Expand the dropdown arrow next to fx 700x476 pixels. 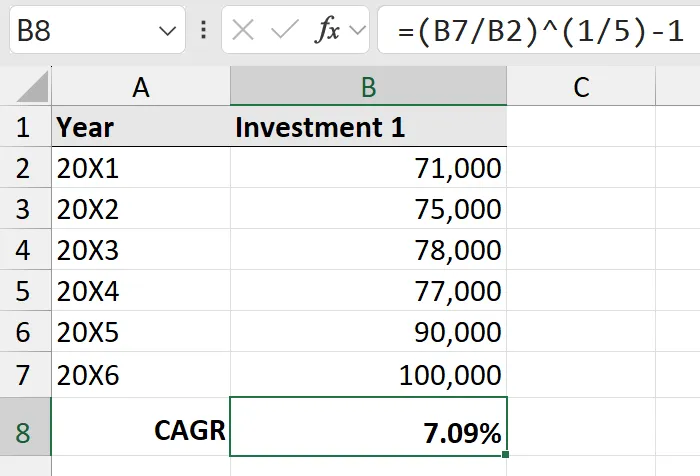(357, 30)
